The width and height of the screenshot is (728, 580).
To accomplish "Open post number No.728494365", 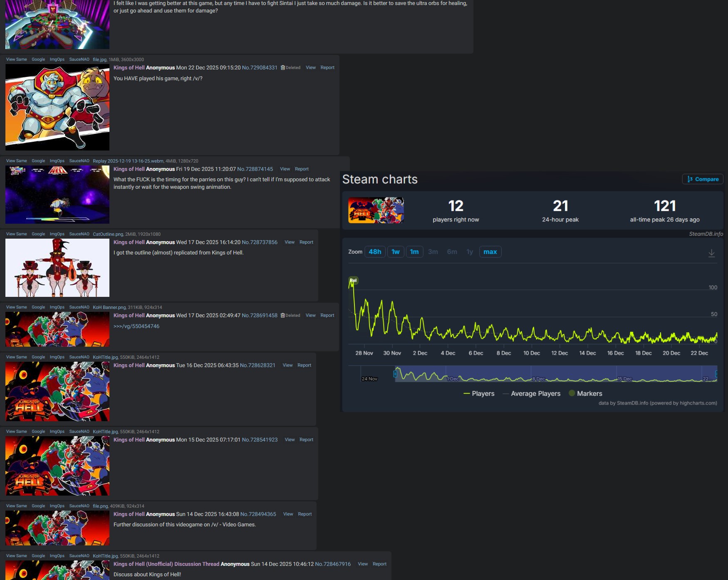I will coord(258,514).
